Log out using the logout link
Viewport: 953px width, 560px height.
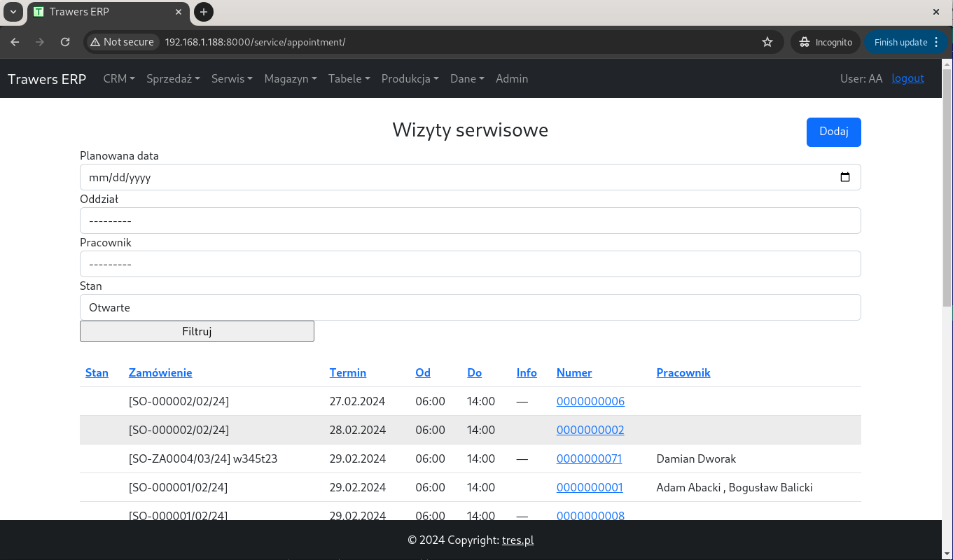(908, 78)
